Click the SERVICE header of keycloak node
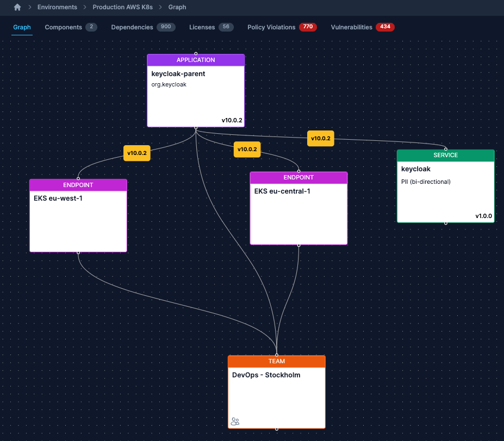This screenshot has width=504, height=441. (x=445, y=156)
